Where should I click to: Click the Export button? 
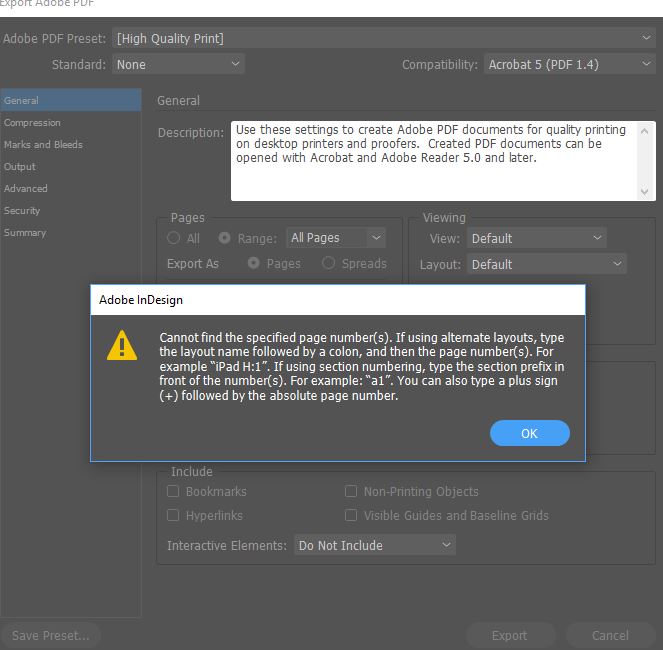tap(510, 635)
